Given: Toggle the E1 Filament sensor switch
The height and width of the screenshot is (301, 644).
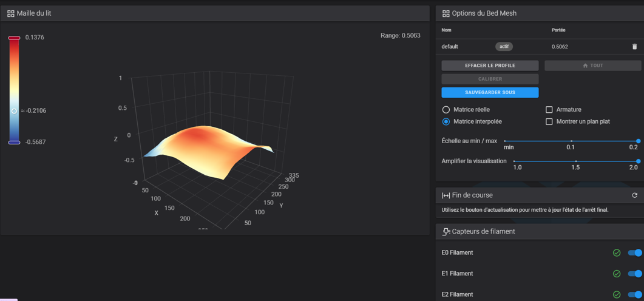Looking at the screenshot, I should (635, 274).
